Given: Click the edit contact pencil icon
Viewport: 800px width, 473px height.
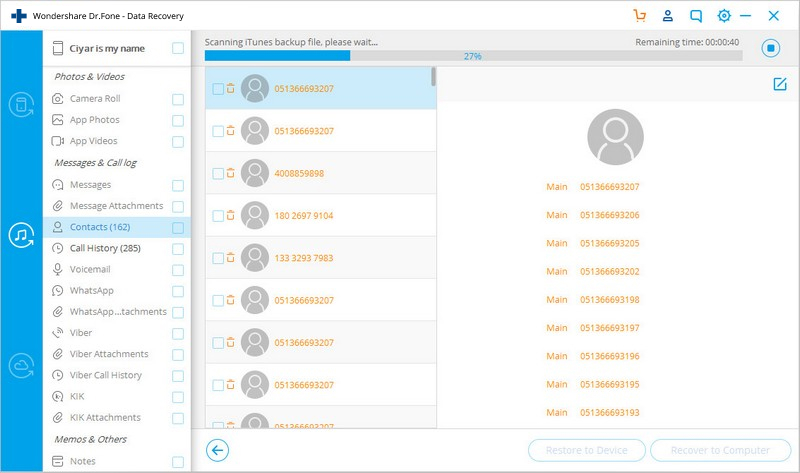Looking at the screenshot, I should (780, 84).
